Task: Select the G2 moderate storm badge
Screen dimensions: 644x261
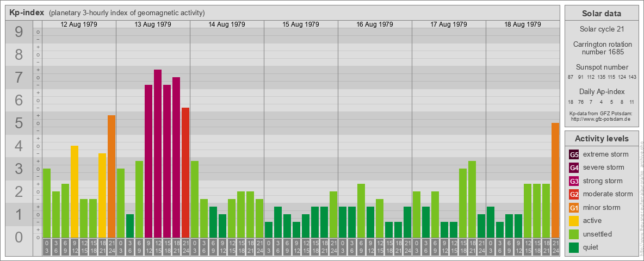Action: pyautogui.click(x=574, y=194)
